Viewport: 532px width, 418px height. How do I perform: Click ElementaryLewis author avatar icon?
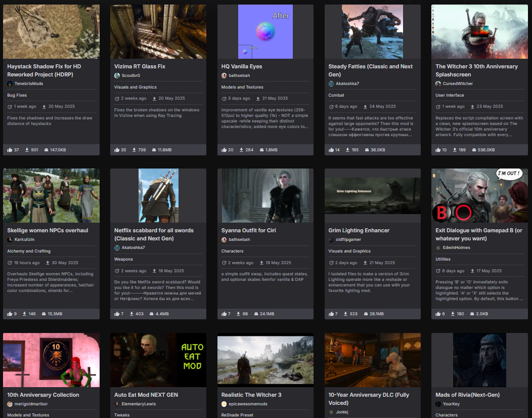coord(117,404)
